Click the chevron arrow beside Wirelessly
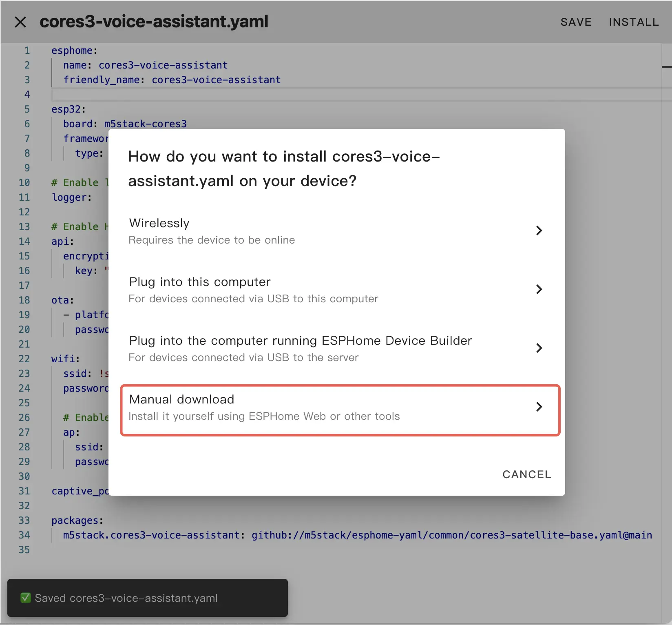The image size is (672, 625). pos(539,230)
